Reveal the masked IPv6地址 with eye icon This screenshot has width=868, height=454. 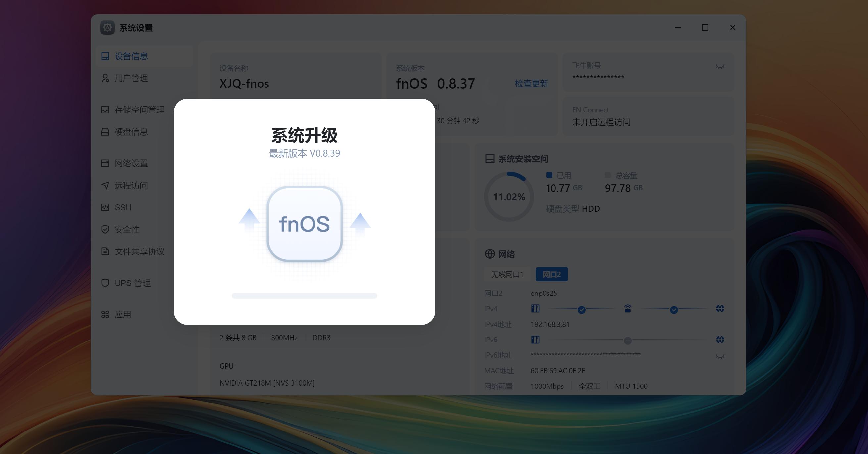coord(720,356)
